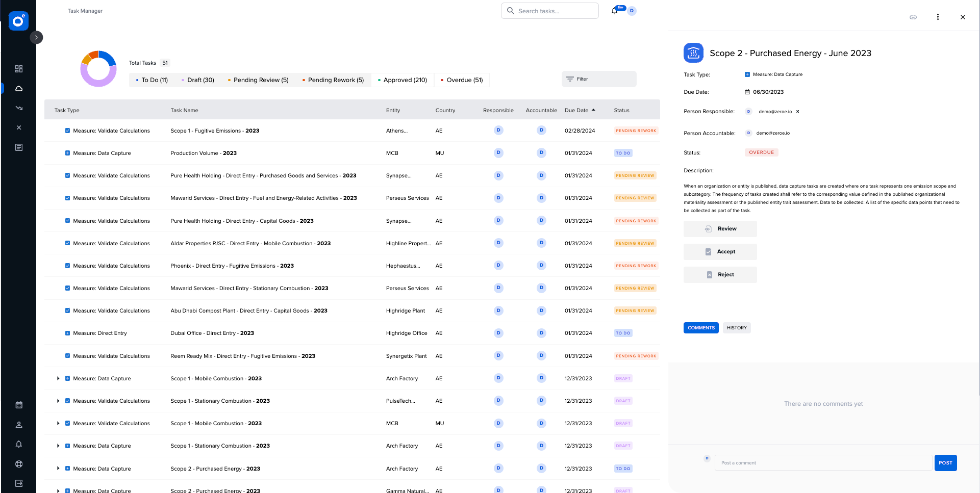Toggle the Scope 1 Fugitive Emissions checkbox
Viewport: 980px width, 493px height.
pyautogui.click(x=67, y=130)
